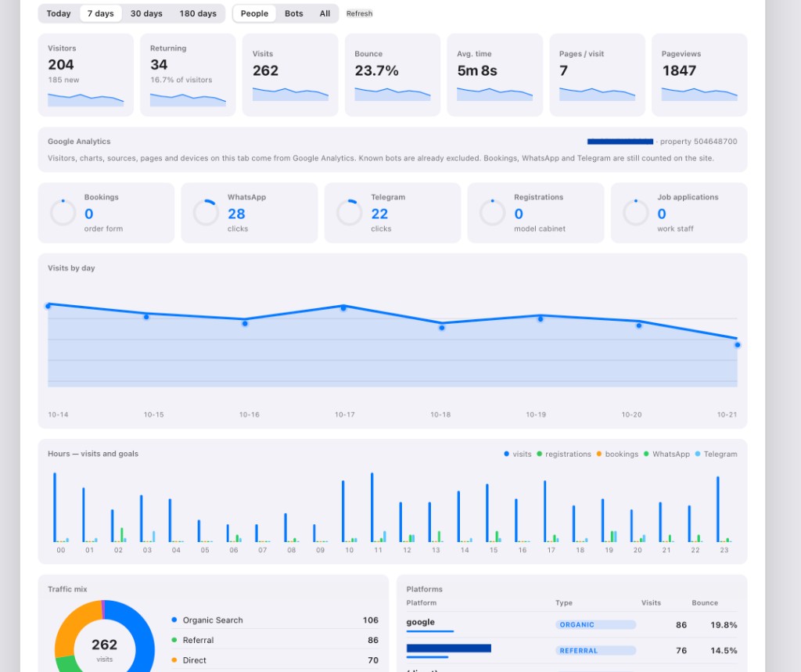Select the Today time range
This screenshot has height=672, width=801.
click(x=58, y=13)
